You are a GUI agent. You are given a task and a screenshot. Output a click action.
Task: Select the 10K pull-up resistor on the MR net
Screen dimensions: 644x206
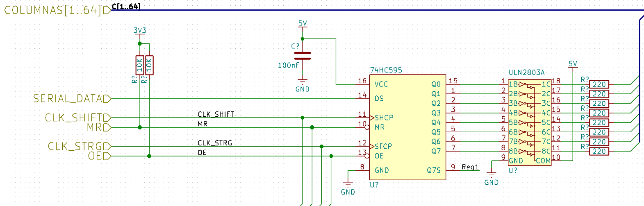tap(140, 65)
